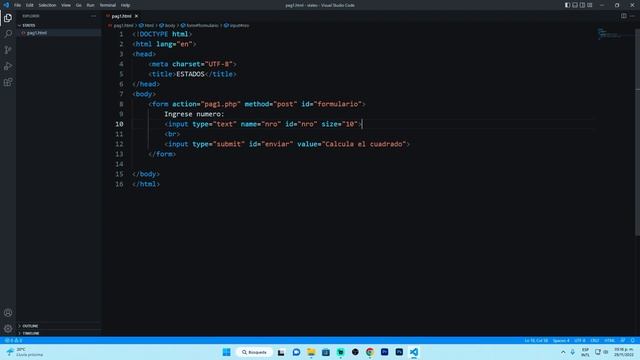
Task: Change the UTF-8 encoding in the status bar
Action: pos(580,340)
